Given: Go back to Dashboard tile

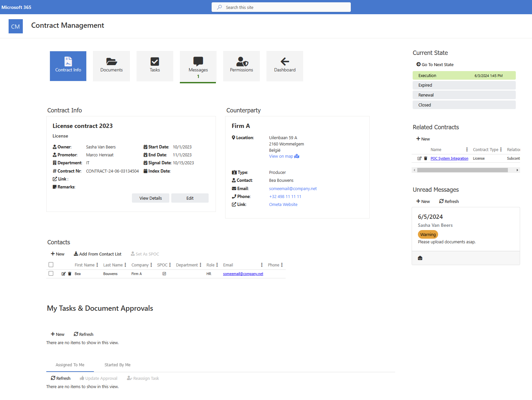Looking at the screenshot, I should pyautogui.click(x=285, y=66).
